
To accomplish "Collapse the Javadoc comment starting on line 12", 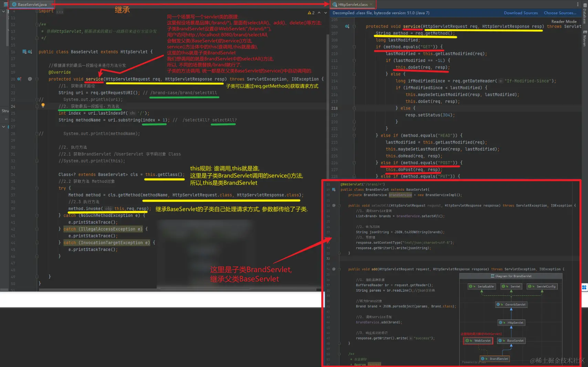I will pos(37,24).
